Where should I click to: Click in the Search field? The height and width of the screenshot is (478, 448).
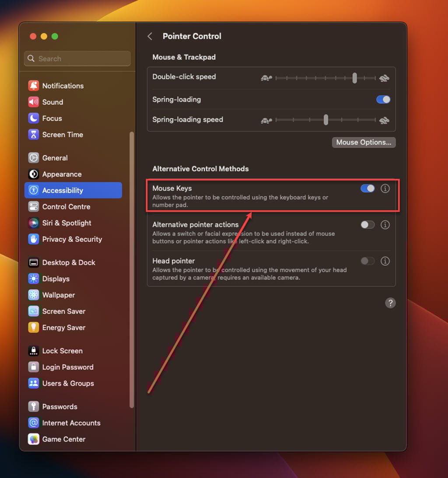point(77,59)
